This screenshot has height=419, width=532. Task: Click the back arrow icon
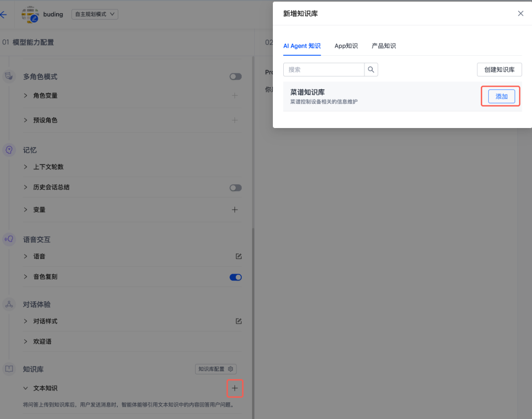tap(3, 14)
